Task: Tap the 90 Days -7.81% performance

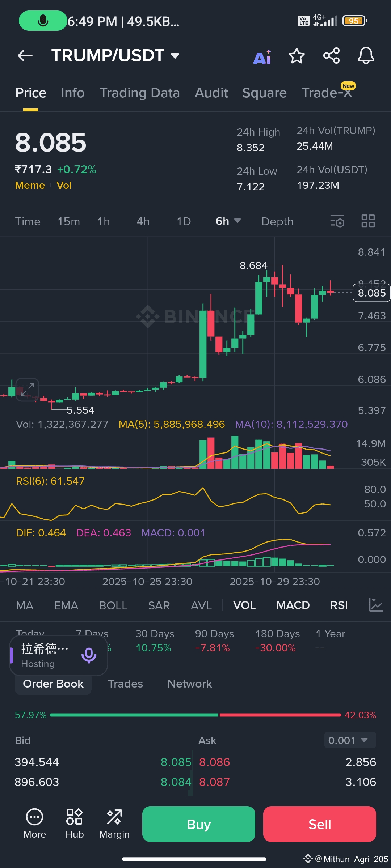Action: (x=214, y=641)
